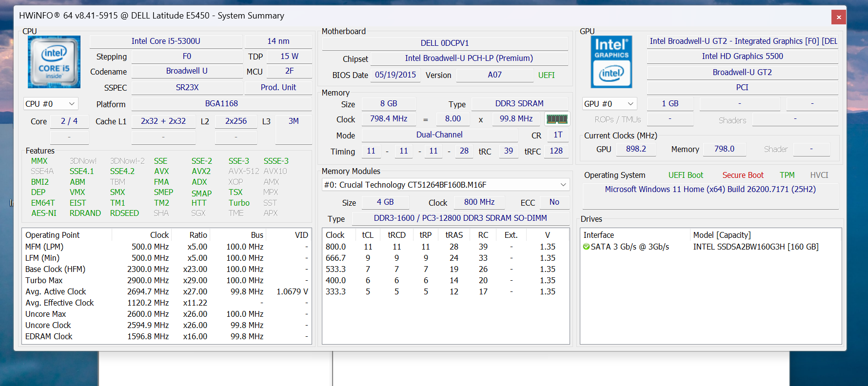Click the GPU Memory clock value 798.0
The width and height of the screenshot is (868, 386).
724,149
